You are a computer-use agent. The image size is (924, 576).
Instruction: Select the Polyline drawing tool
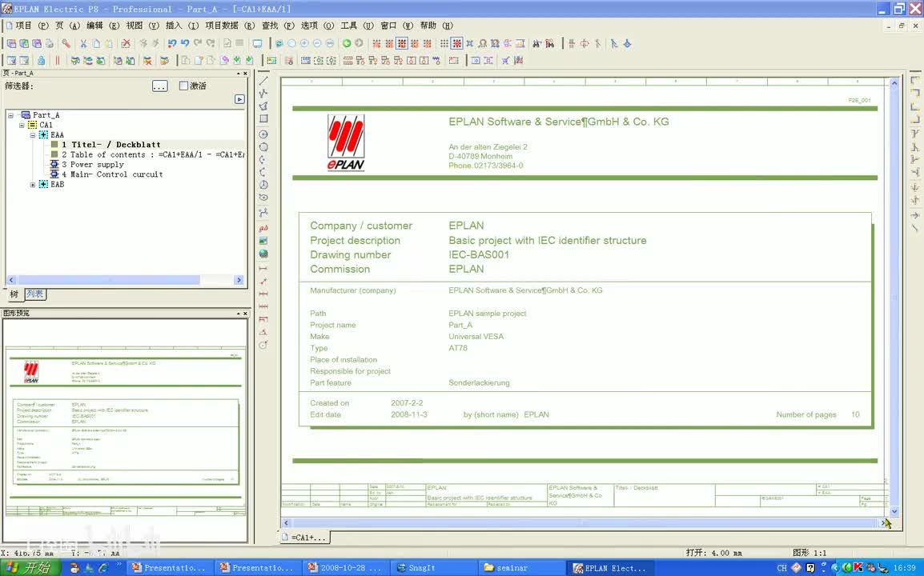(263, 93)
